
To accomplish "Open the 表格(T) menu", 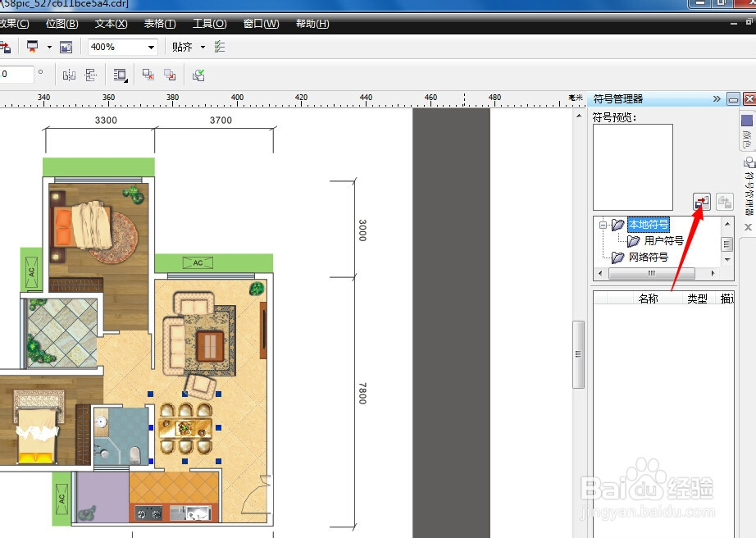I will pos(160,24).
